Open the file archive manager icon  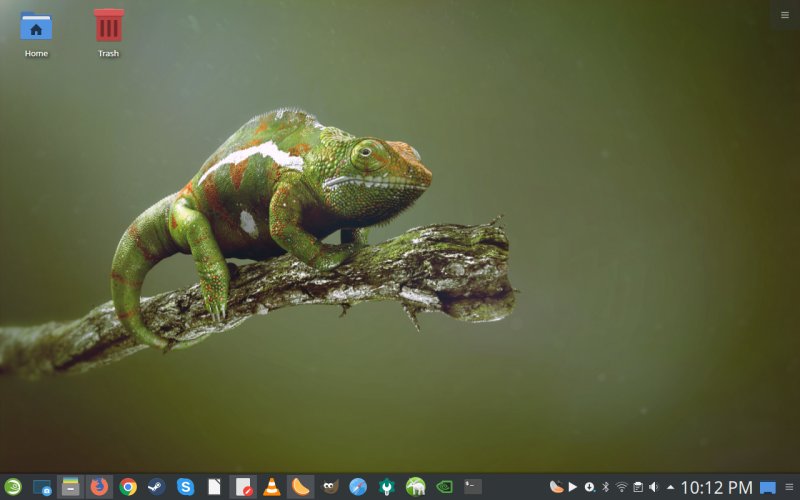click(70, 487)
